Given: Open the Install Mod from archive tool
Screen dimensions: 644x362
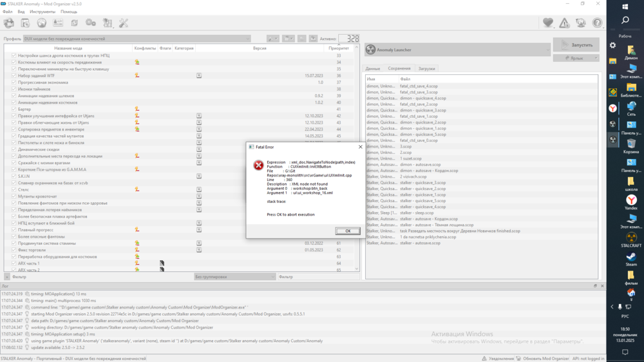Looking at the screenshot, I should point(26,23).
